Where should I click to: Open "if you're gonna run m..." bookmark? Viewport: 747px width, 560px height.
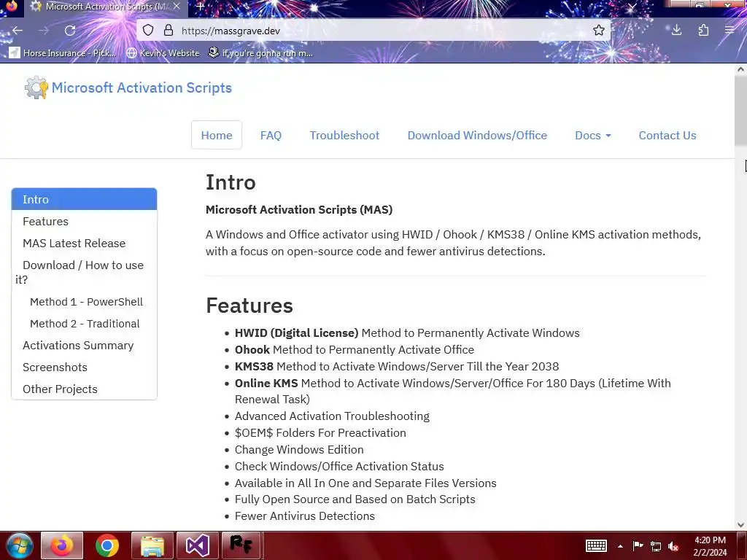tap(260, 52)
